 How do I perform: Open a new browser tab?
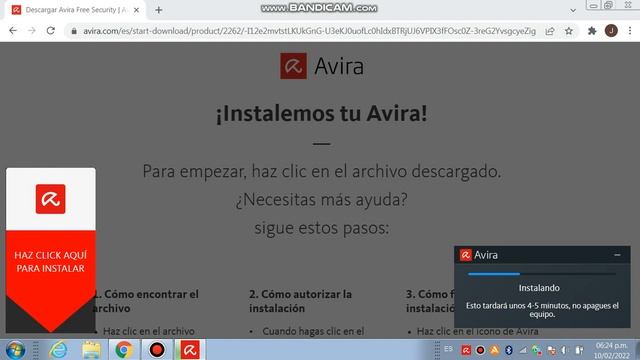coord(159,10)
